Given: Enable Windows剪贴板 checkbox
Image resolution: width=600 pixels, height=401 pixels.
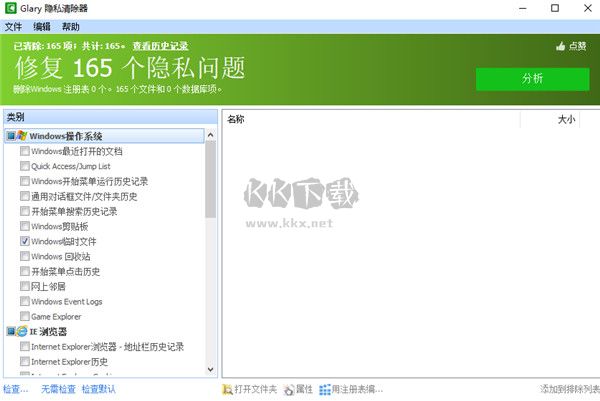Looking at the screenshot, I should pyautogui.click(x=25, y=226).
